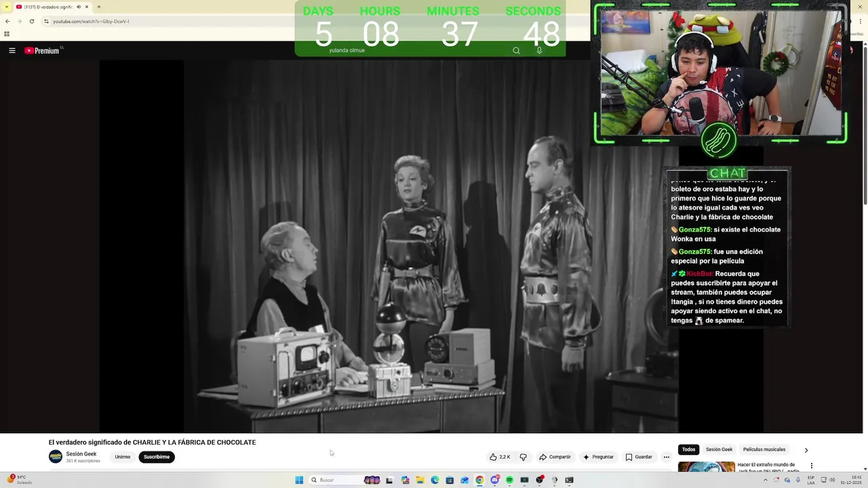This screenshot has width=868, height=488.
Task: Expand the tab search dropdown arrow
Action: click(7, 7)
